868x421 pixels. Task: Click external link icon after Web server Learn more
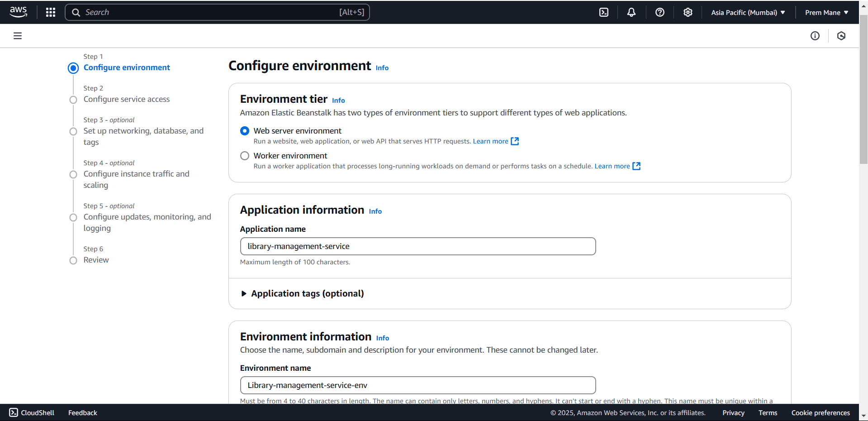click(515, 141)
